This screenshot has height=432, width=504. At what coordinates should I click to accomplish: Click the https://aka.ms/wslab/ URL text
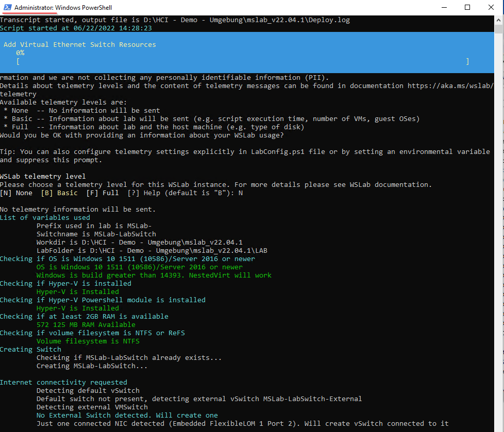(450, 86)
